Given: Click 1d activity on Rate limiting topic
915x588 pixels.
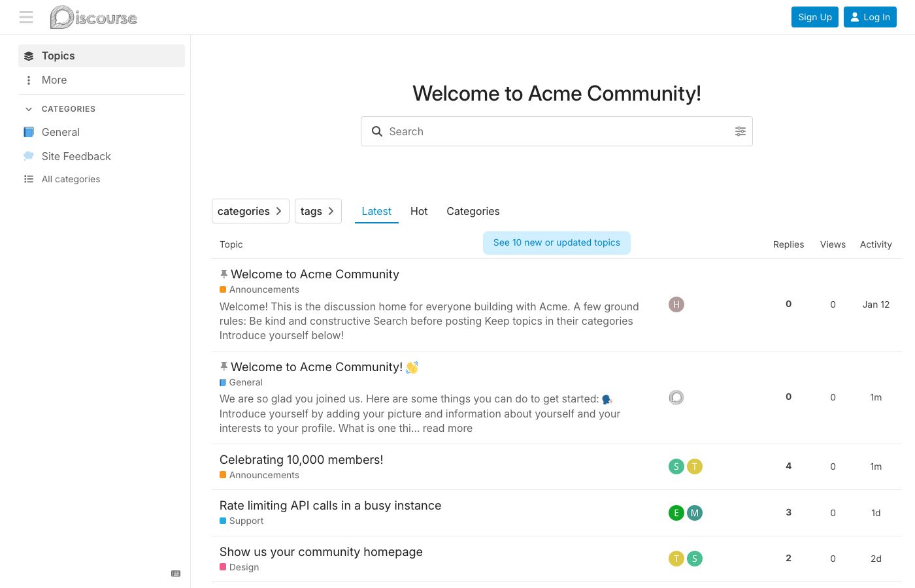Looking at the screenshot, I should pos(876,513).
